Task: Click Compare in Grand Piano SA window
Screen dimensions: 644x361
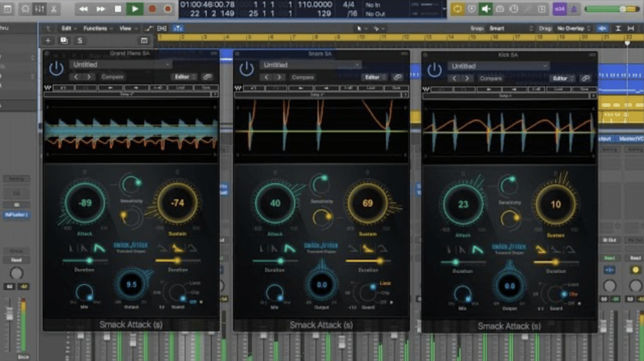Action: coord(112,77)
